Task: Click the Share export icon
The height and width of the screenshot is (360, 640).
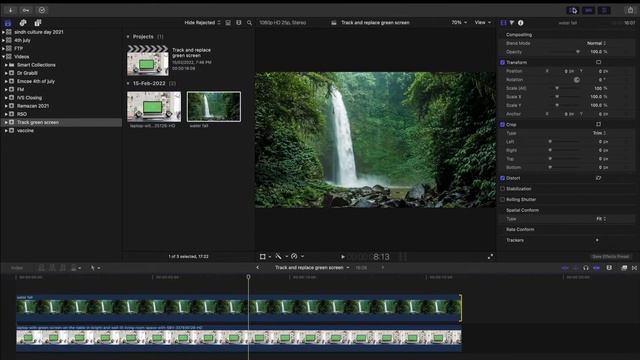Action: coord(630,10)
